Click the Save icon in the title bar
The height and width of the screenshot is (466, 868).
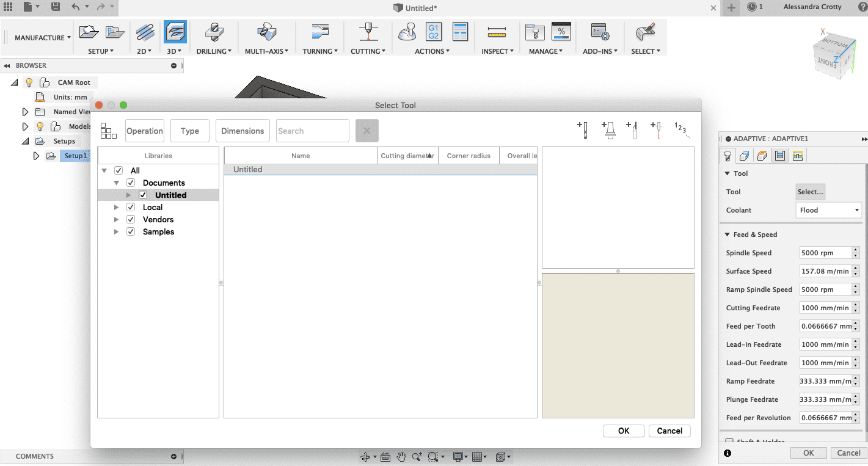pos(56,7)
